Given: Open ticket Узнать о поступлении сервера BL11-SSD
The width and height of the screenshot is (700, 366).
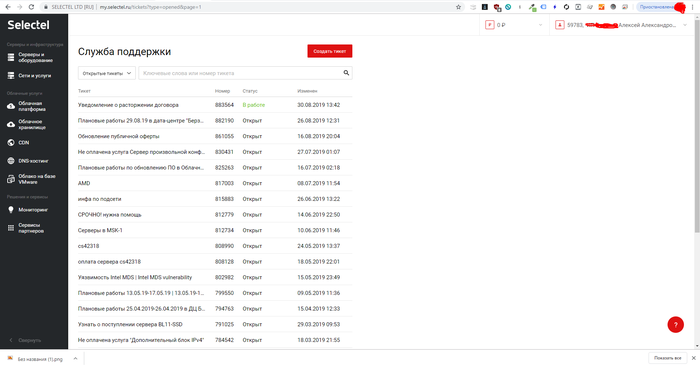Looking at the screenshot, I should click(130, 324).
